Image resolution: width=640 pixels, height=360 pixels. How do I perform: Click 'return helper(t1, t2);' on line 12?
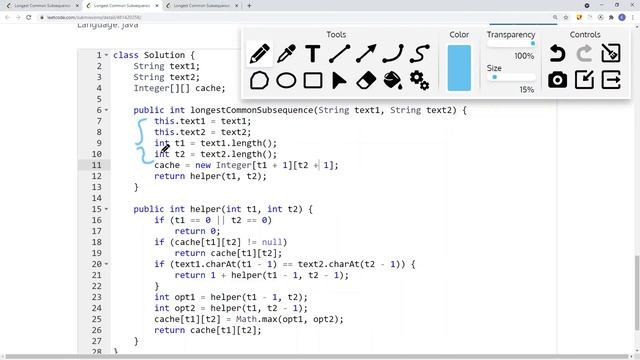pos(210,176)
